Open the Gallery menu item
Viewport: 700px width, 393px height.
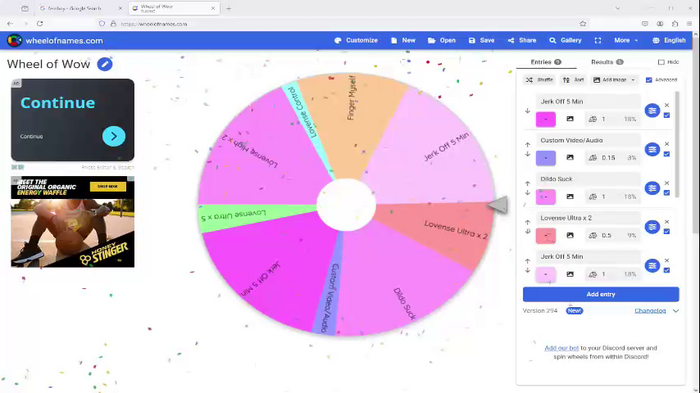565,40
